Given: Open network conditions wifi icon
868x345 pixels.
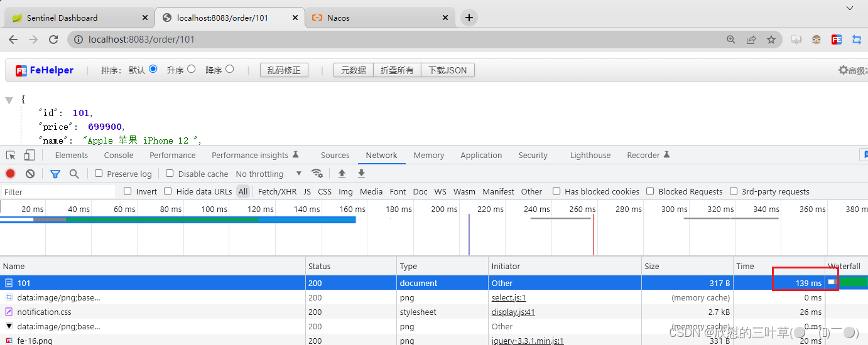Looking at the screenshot, I should pos(317,174).
